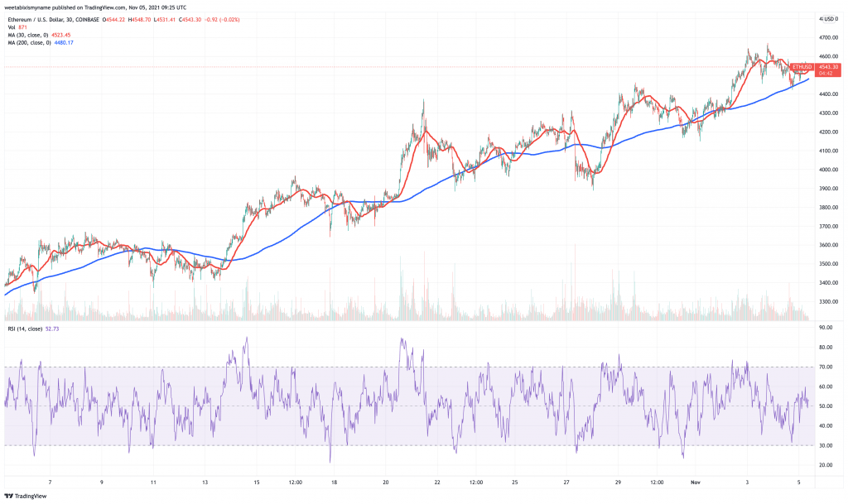Click the MA 30 value 4523.45
Image resolution: width=848 pixels, height=504 pixels.
tap(60, 35)
